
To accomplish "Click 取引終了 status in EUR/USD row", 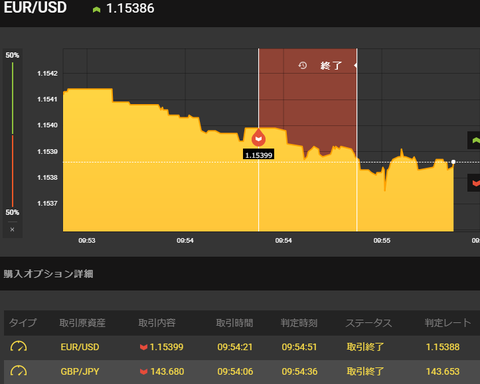I will pyautogui.click(x=365, y=347).
